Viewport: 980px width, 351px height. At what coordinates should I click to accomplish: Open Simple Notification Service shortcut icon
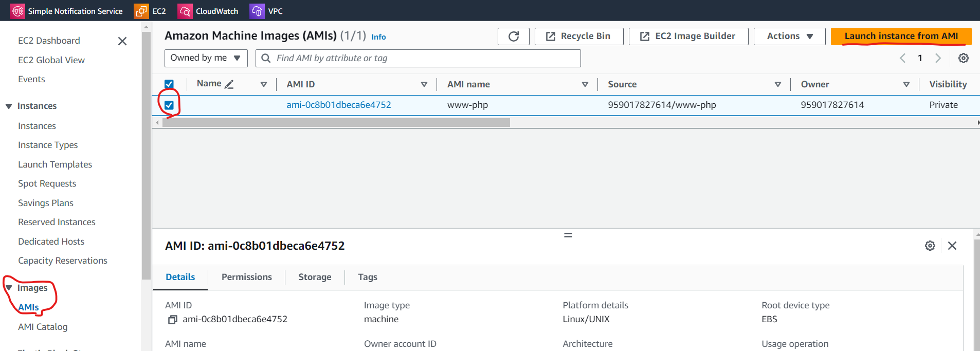coord(17,11)
